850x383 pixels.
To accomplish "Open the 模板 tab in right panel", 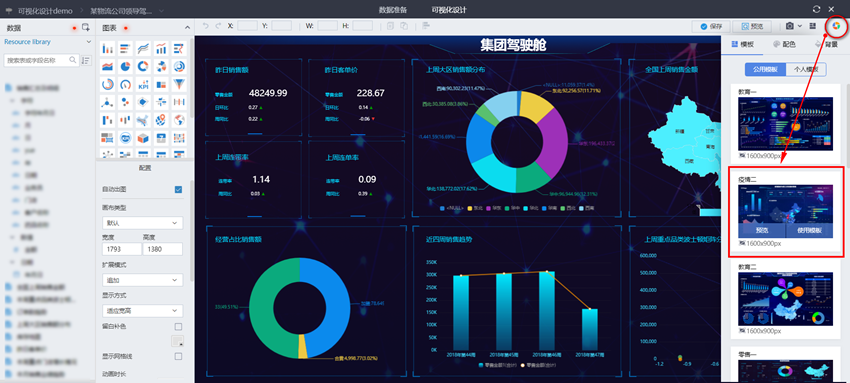I will click(x=742, y=44).
